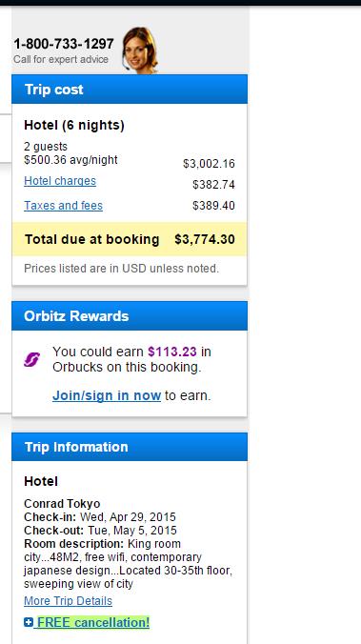
Task: Click the Check-in date line
Action: 100,516
